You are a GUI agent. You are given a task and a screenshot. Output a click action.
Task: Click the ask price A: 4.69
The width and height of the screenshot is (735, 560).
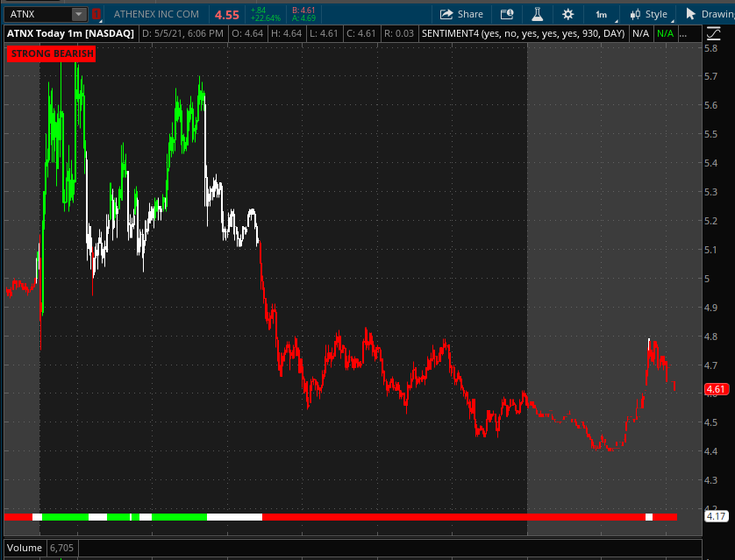coord(303,18)
